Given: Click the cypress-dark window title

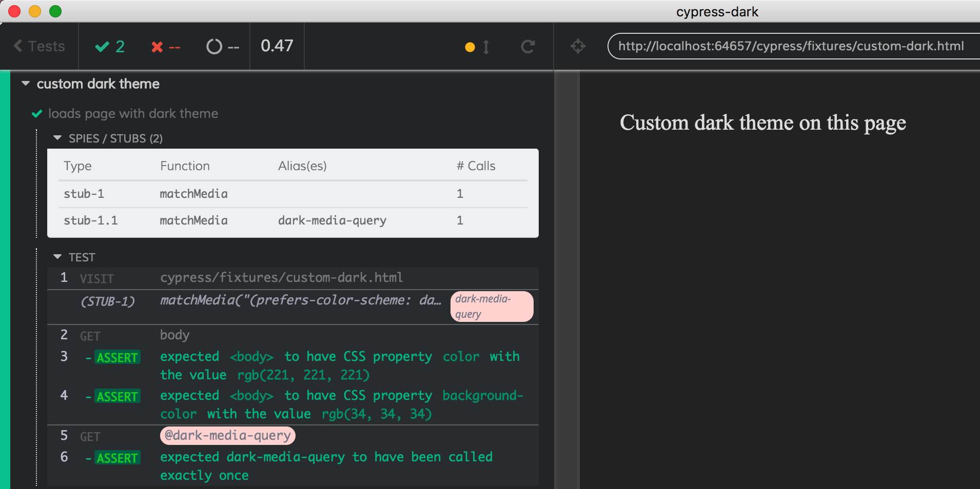Looking at the screenshot, I should pyautogui.click(x=717, y=11).
